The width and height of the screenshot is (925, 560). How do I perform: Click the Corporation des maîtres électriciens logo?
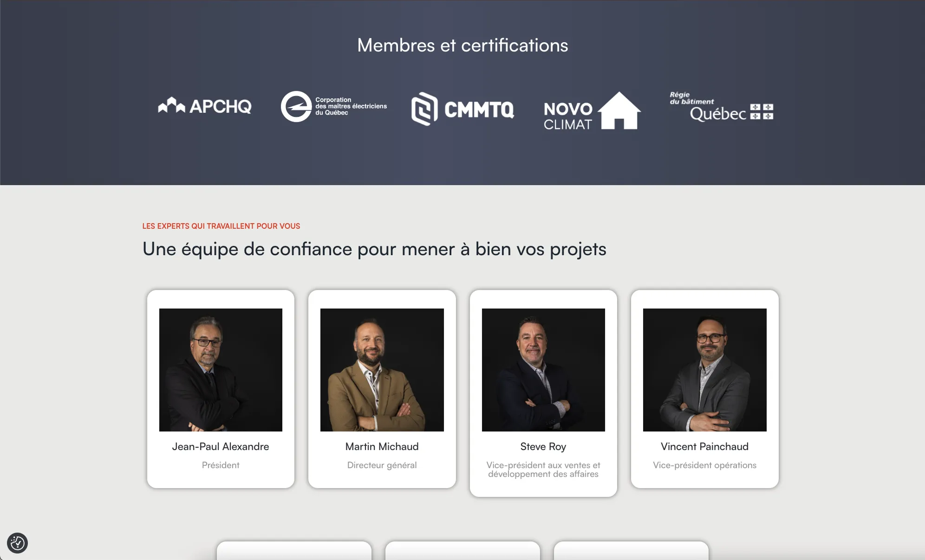tap(334, 106)
